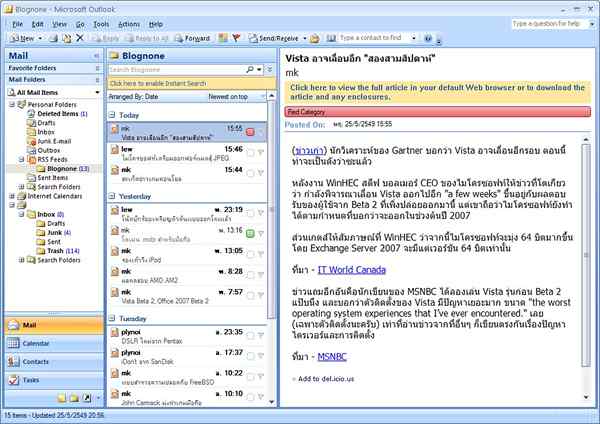Collapse the Personal Folders tree node

coord(12,104)
